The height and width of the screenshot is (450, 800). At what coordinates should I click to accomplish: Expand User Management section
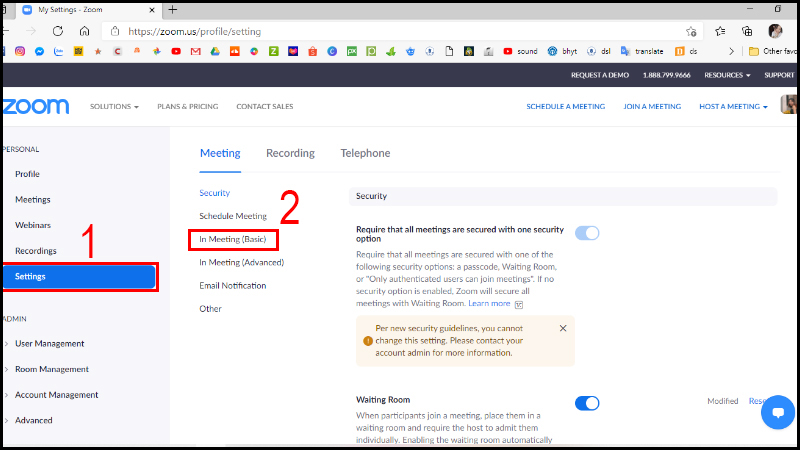(49, 343)
